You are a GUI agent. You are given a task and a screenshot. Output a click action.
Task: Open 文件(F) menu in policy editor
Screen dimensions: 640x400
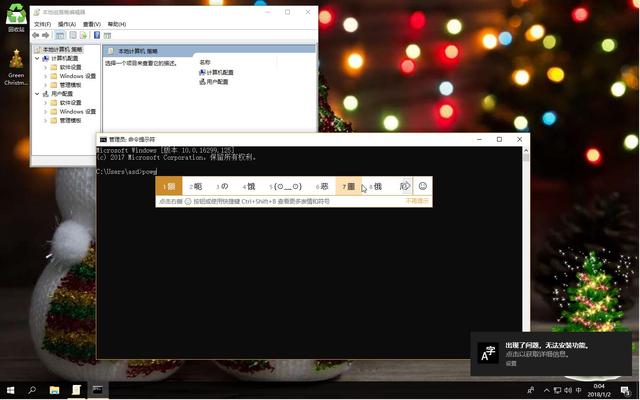42,24
